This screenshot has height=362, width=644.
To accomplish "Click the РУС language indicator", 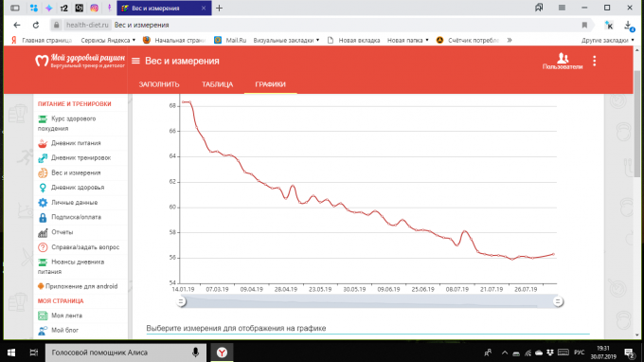I will pyautogui.click(x=579, y=353).
